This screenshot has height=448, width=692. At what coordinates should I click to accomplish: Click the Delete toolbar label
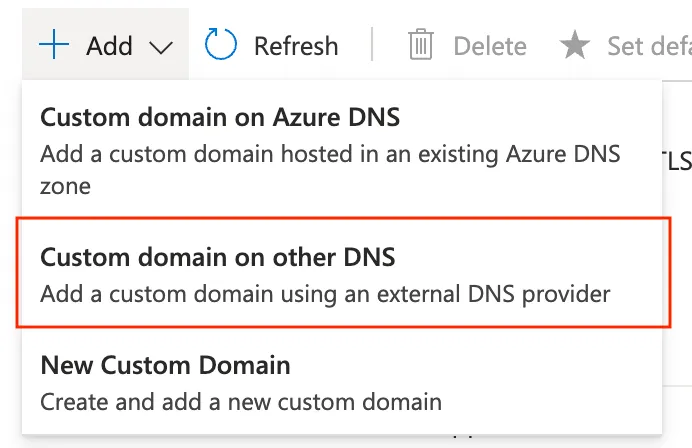point(490,46)
